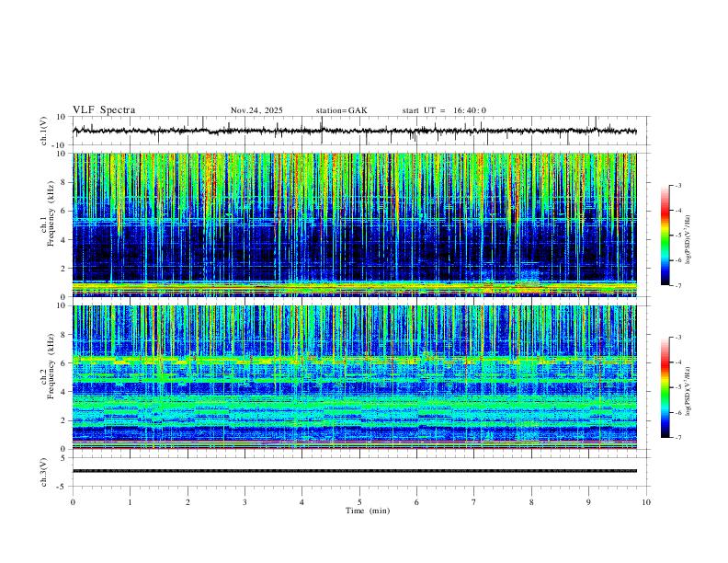Click the time axis tick label '1'
This screenshot has width=728, height=563.
point(130,502)
